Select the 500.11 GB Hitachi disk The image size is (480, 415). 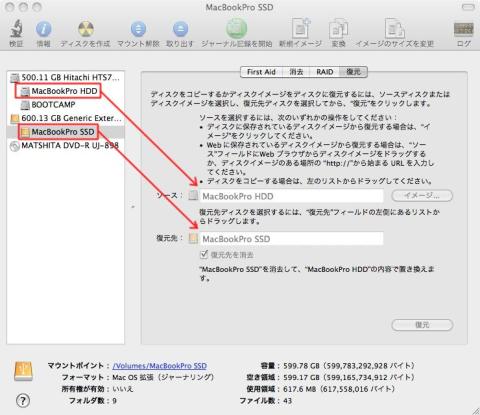point(66,77)
